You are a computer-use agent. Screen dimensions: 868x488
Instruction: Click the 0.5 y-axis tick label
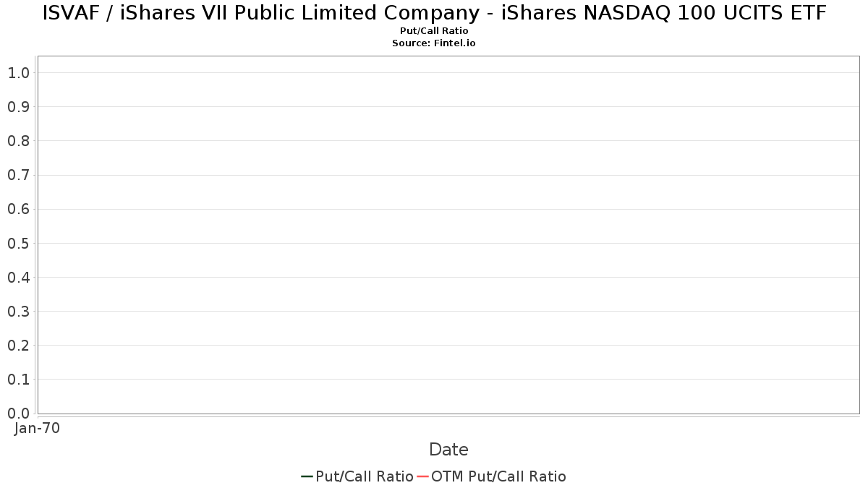click(18, 244)
